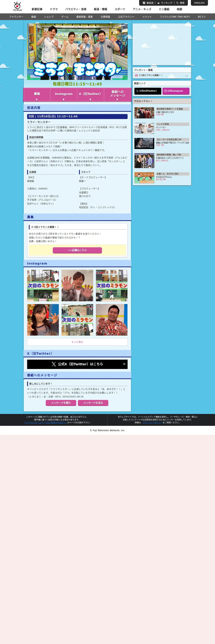The width and height of the screenshot is (215, 644).
Task: Open the 新着記事 menu
Action: tap(37, 9)
